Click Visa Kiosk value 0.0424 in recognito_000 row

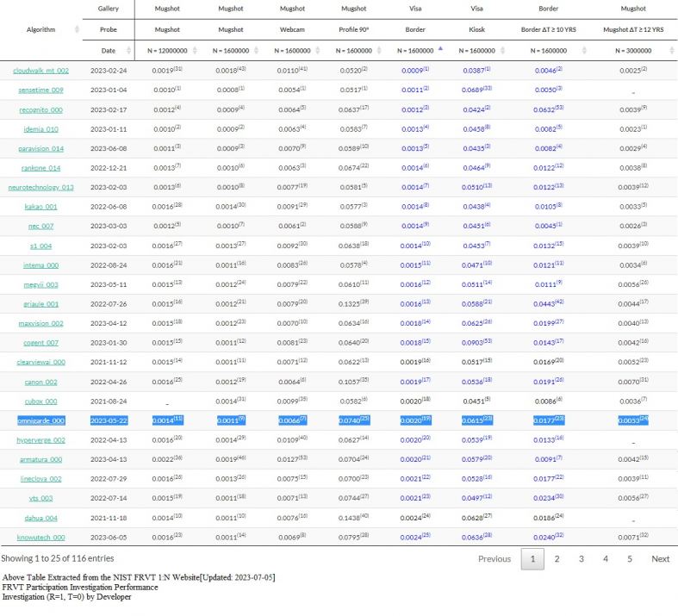coord(476,109)
